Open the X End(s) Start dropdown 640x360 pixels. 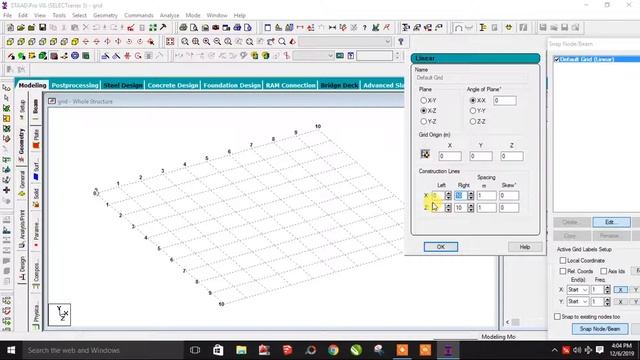click(x=577, y=289)
